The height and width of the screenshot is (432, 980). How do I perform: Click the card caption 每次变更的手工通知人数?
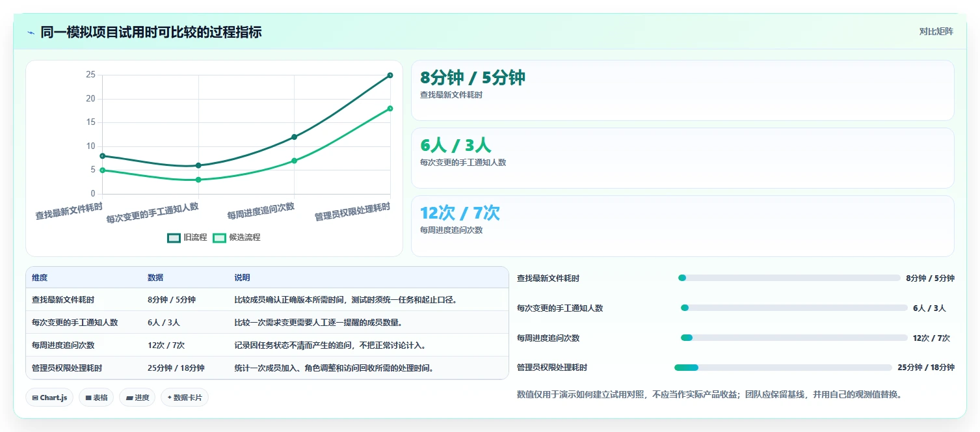click(x=463, y=163)
